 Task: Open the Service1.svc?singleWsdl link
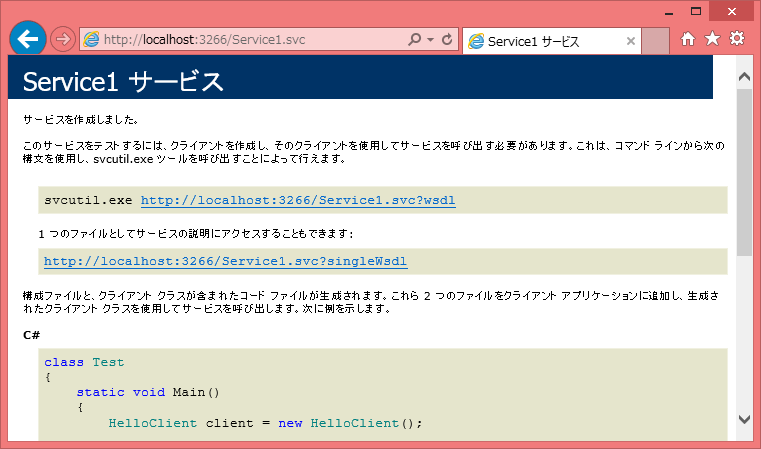coord(225,262)
